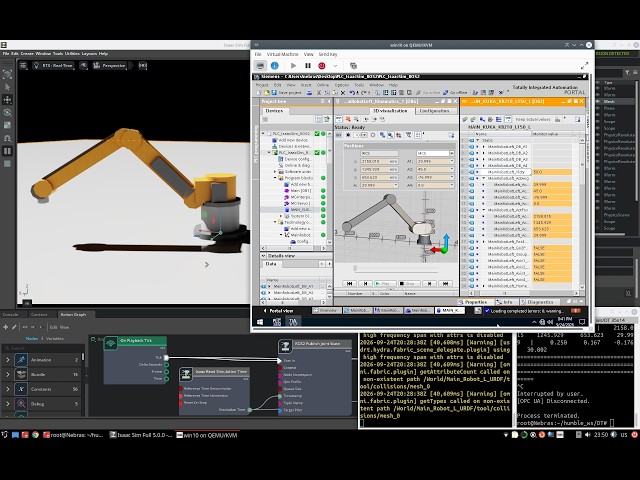The image size is (640, 480).
Task: Pause simulation in Isaac Sim left toolbar
Action: tap(7, 151)
